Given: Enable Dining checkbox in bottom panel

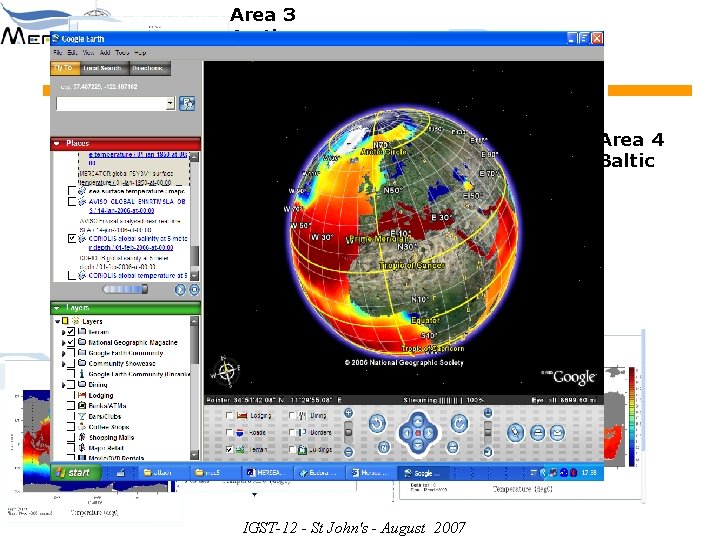Looking at the screenshot, I should click(292, 415).
